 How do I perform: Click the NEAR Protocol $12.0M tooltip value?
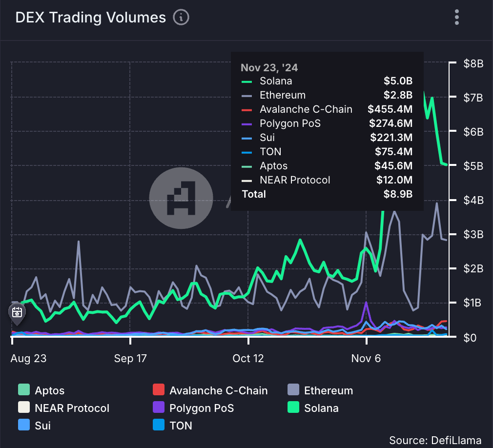pyautogui.click(x=394, y=180)
